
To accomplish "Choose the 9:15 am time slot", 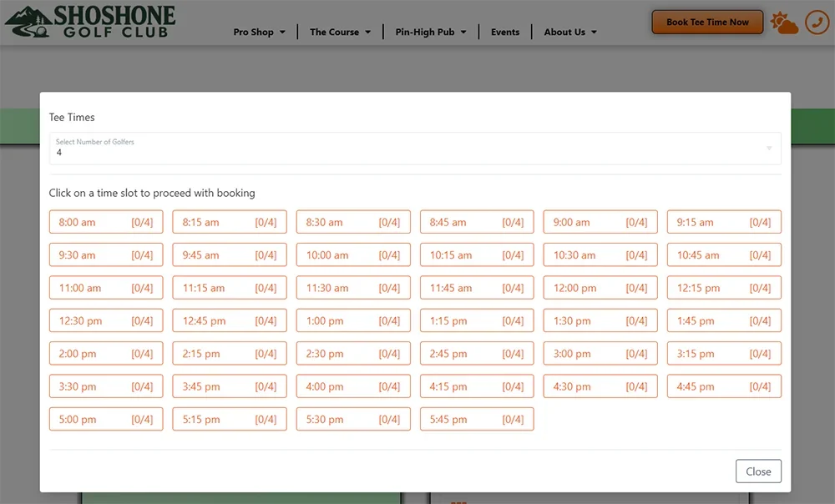I will (724, 223).
